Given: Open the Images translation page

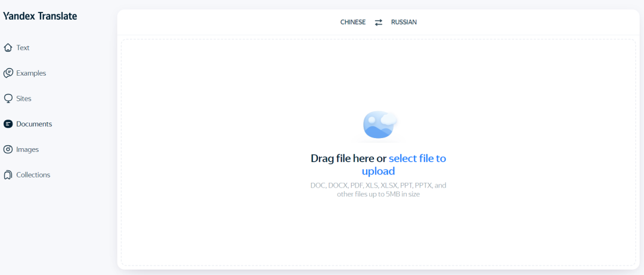Looking at the screenshot, I should tap(27, 149).
